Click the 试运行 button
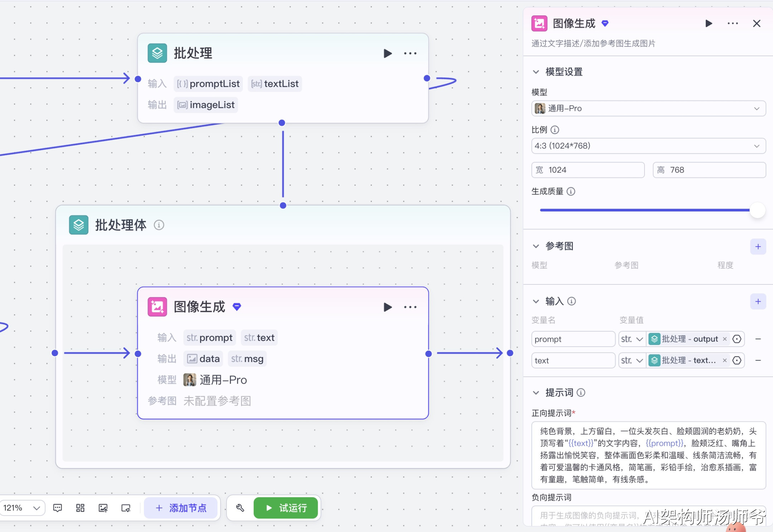 [x=286, y=508]
